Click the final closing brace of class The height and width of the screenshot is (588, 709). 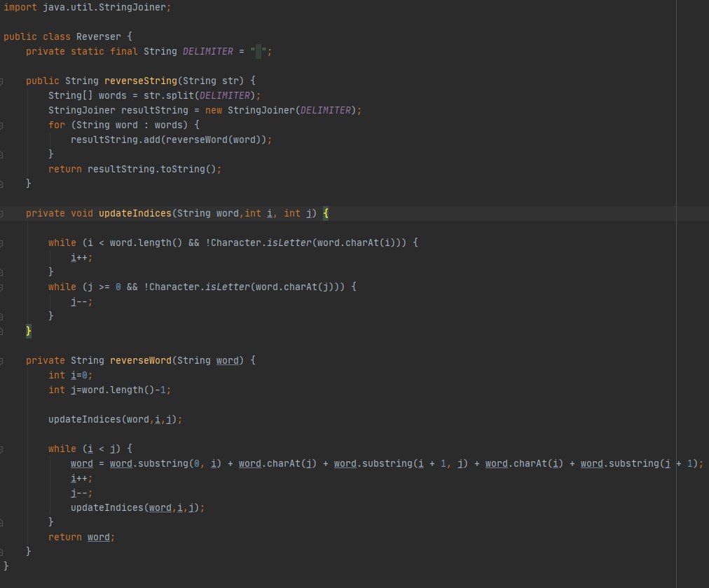click(6, 566)
